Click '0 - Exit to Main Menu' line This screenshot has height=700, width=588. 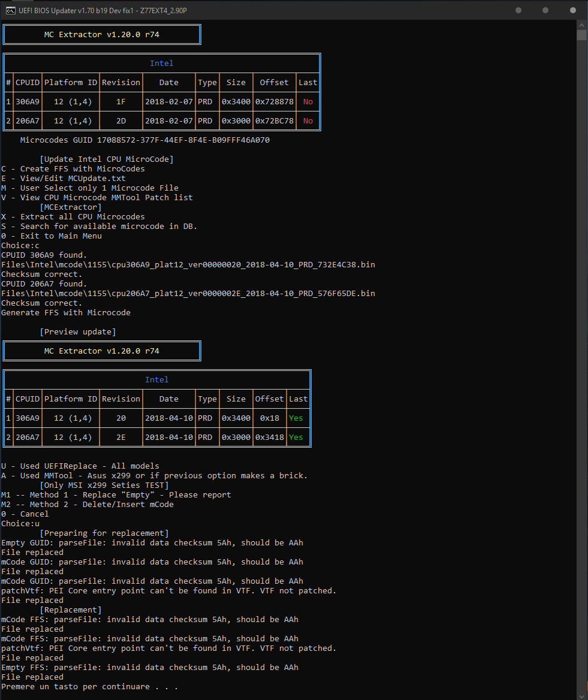tap(52, 236)
